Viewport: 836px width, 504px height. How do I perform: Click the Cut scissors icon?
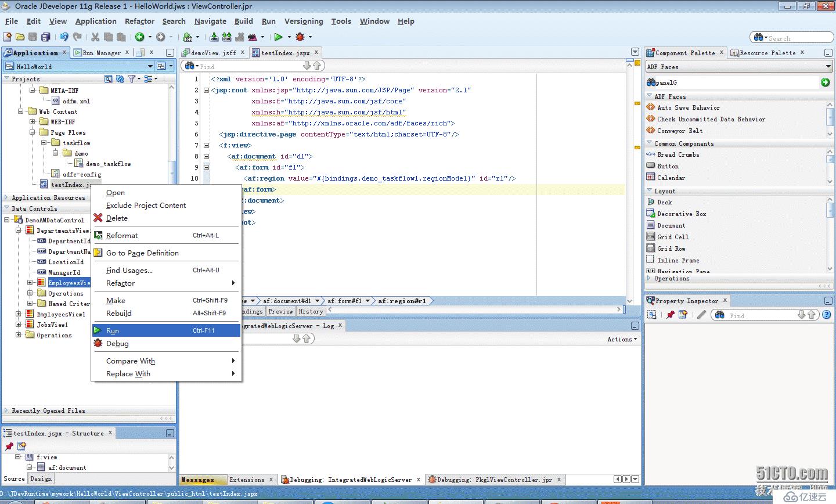pyautogui.click(x=95, y=37)
